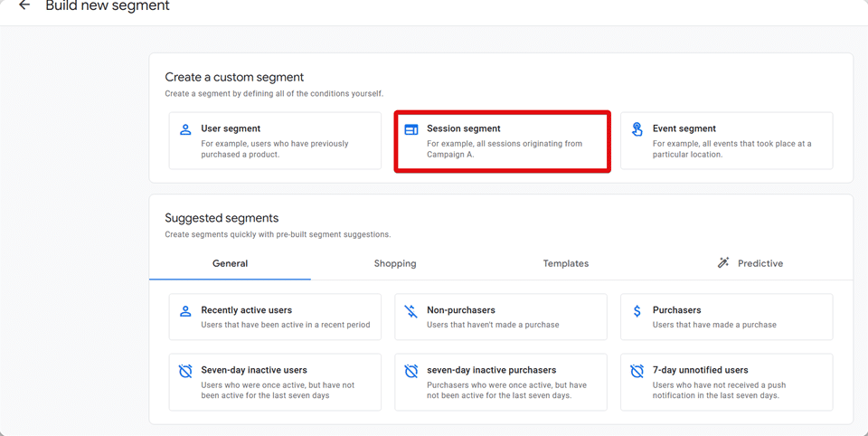Click text 'users who have previously purchased a product'
The width and height of the screenshot is (868, 436).
pos(275,149)
